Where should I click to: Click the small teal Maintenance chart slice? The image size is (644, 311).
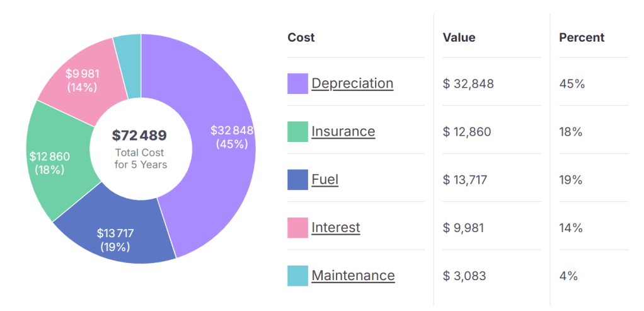point(128,66)
